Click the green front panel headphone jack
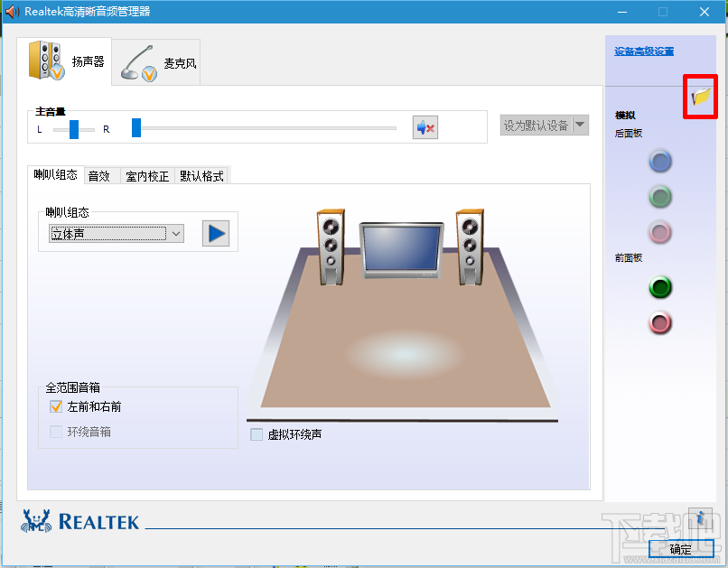Viewport: 728px width, 568px height. (660, 287)
